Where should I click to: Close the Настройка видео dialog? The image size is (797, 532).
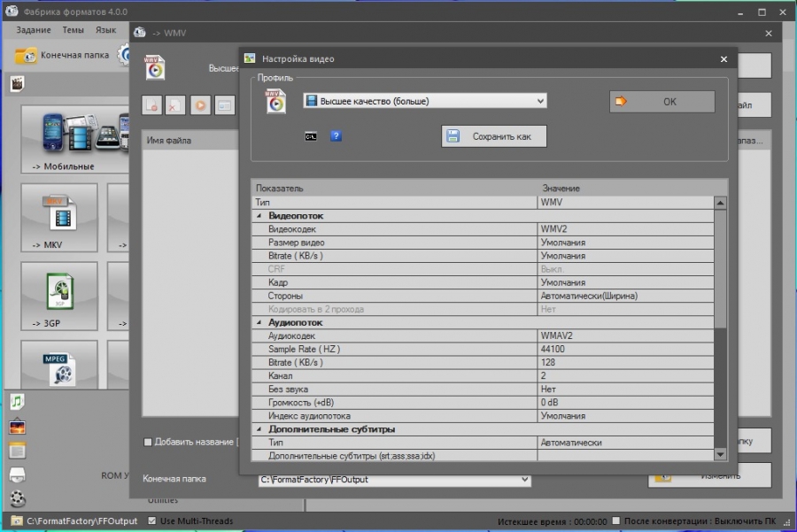[723, 59]
